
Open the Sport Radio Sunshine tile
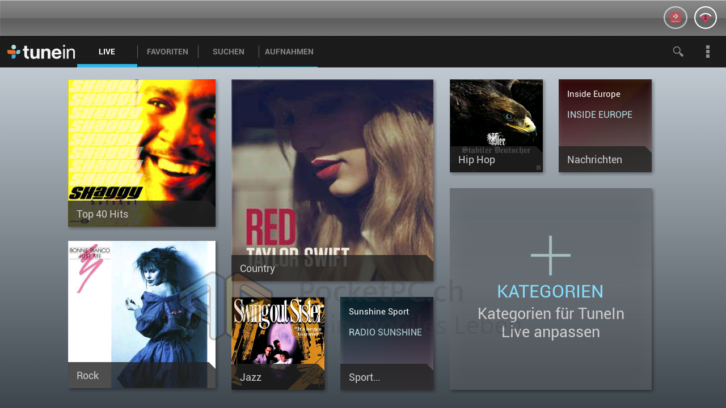point(387,343)
